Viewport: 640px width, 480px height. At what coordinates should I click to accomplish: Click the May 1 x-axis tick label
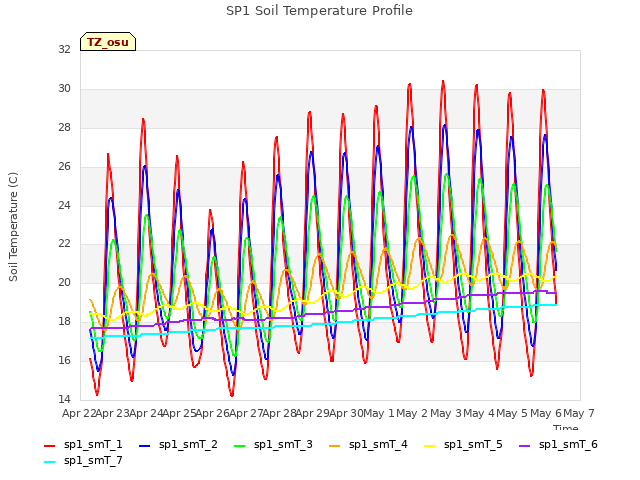pos(379,413)
